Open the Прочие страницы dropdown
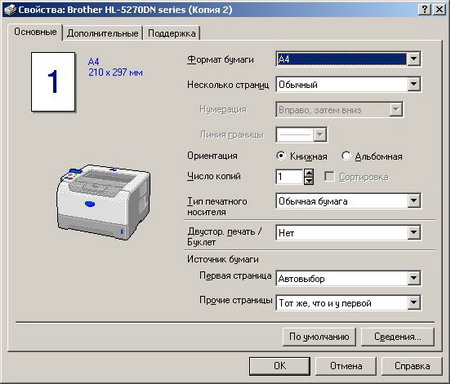This screenshot has width=450, height=384. pos(348,303)
